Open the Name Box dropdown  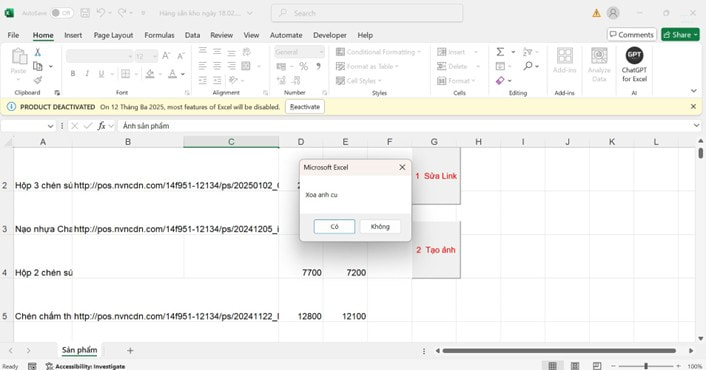coord(50,126)
